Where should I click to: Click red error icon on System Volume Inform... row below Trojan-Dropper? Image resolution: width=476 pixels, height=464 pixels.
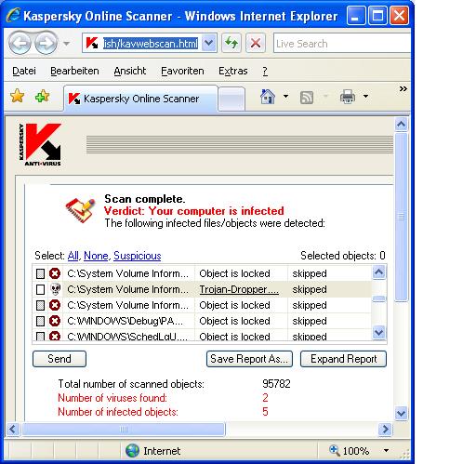55,305
